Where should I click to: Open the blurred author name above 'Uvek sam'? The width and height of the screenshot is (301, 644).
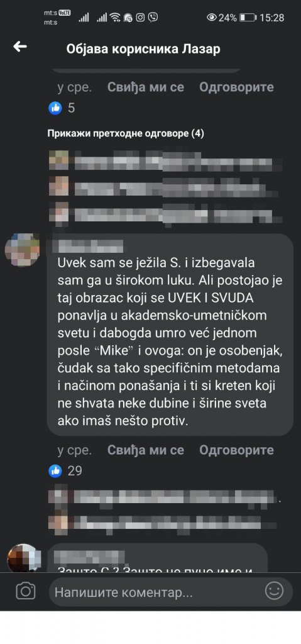click(90, 246)
